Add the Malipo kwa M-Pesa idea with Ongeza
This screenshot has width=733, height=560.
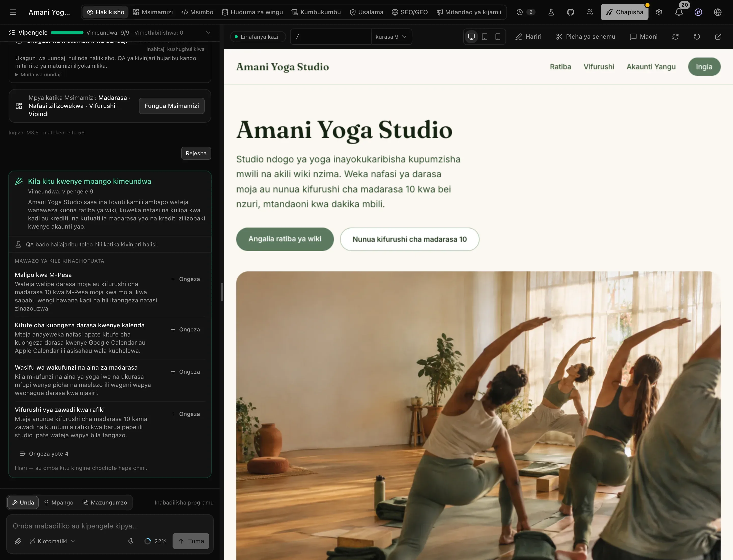click(x=185, y=279)
